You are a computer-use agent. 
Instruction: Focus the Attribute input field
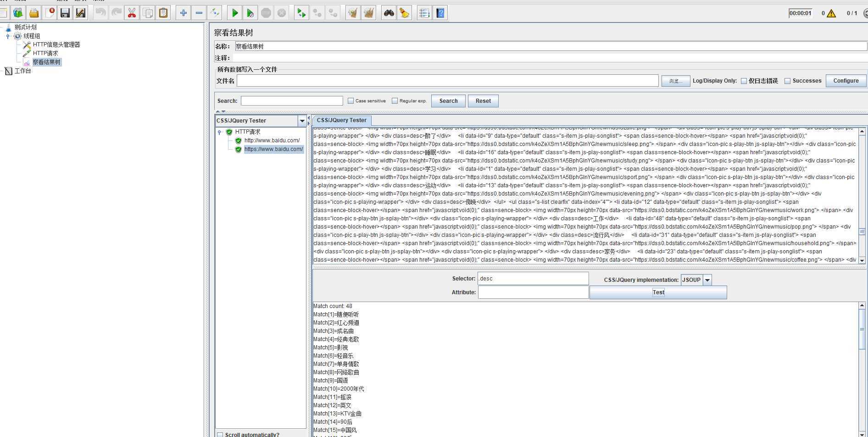(x=533, y=292)
